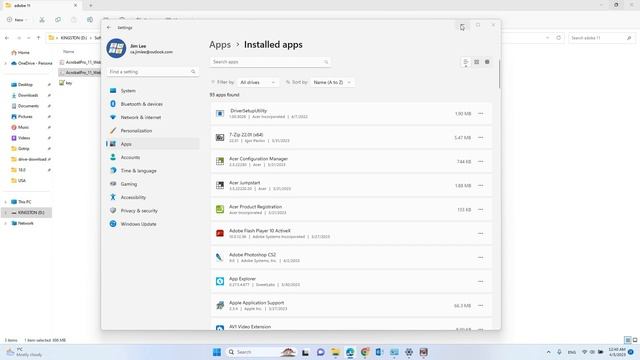The height and width of the screenshot is (360, 640).
Task: Click the Cut icon in File Explorer
Action: click(42, 20)
